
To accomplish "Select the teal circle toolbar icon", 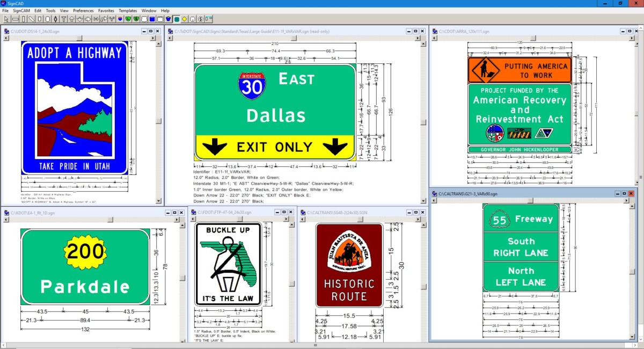I will [177, 19].
